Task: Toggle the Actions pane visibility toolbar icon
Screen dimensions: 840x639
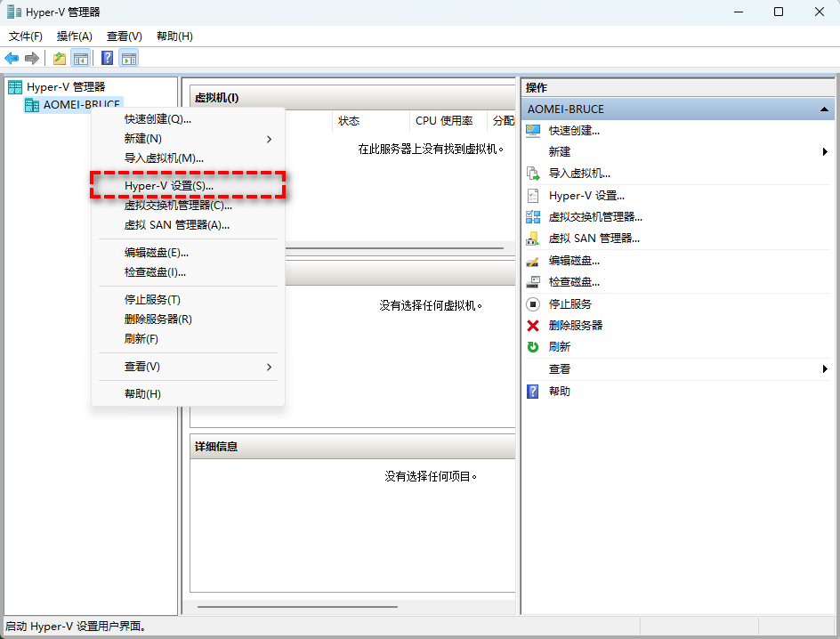Action: (129, 57)
